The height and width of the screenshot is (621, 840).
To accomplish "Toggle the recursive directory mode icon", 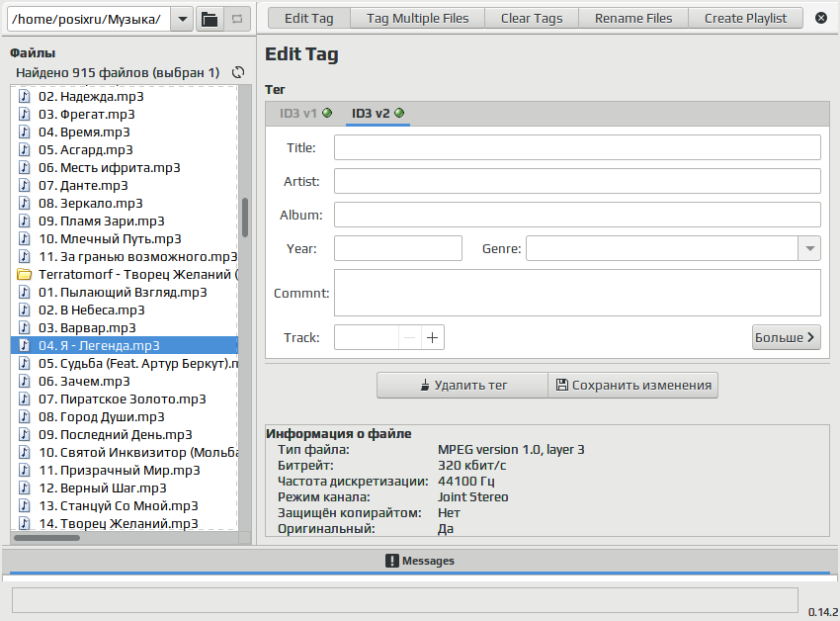I will (x=237, y=20).
